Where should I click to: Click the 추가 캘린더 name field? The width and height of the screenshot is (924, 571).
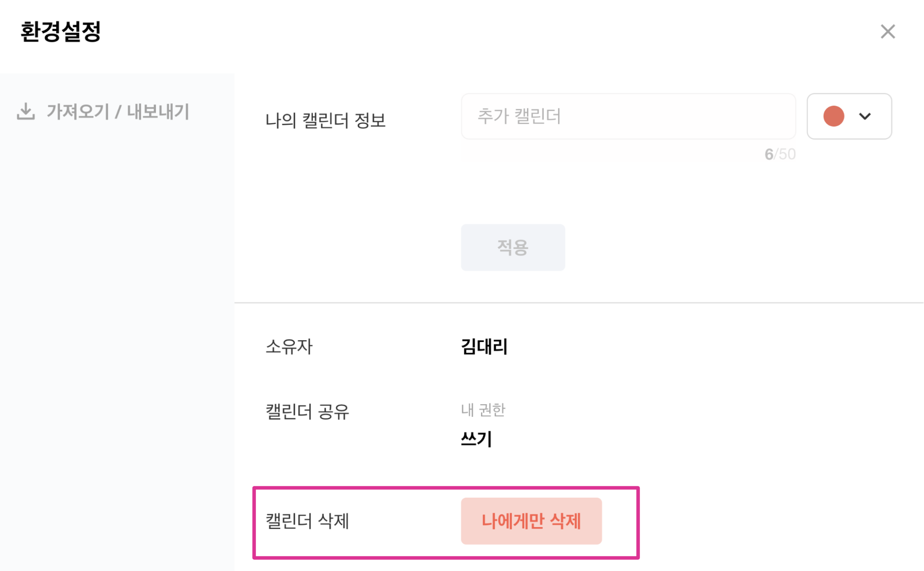[628, 116]
